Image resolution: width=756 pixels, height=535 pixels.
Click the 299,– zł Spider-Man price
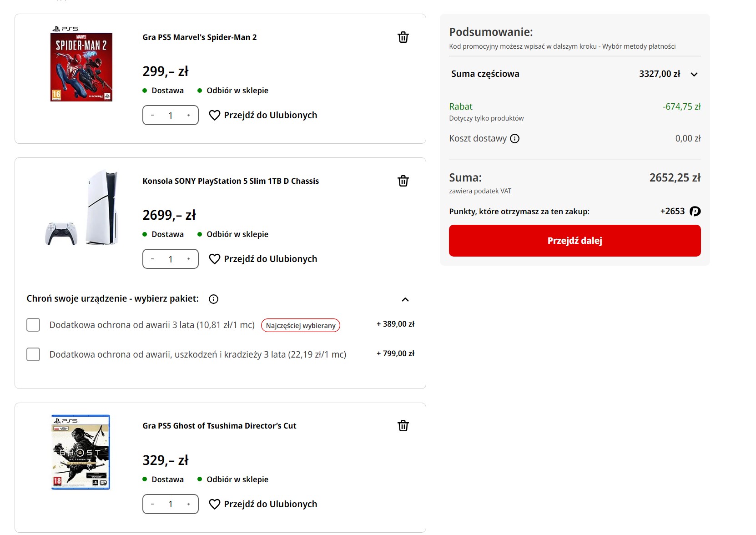tap(165, 71)
